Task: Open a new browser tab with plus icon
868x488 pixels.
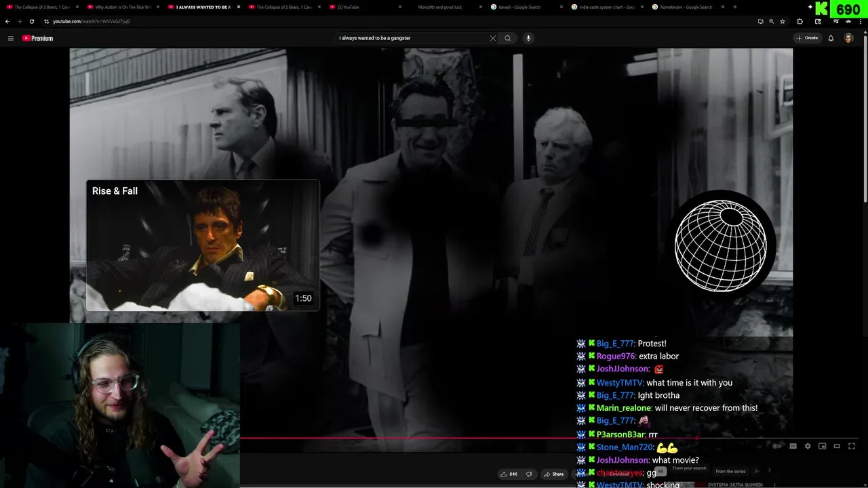Action: pos(735,7)
